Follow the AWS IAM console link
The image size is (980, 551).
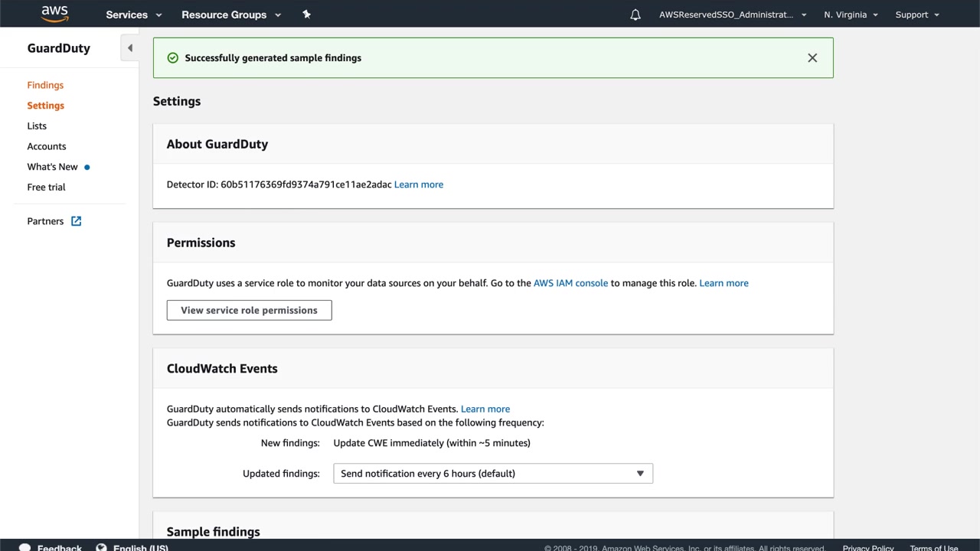(570, 283)
